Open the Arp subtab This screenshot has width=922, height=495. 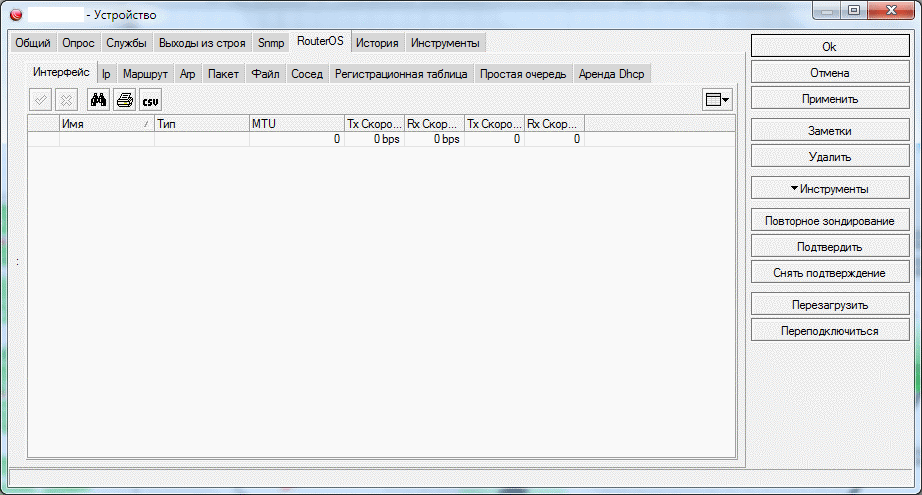(188, 74)
